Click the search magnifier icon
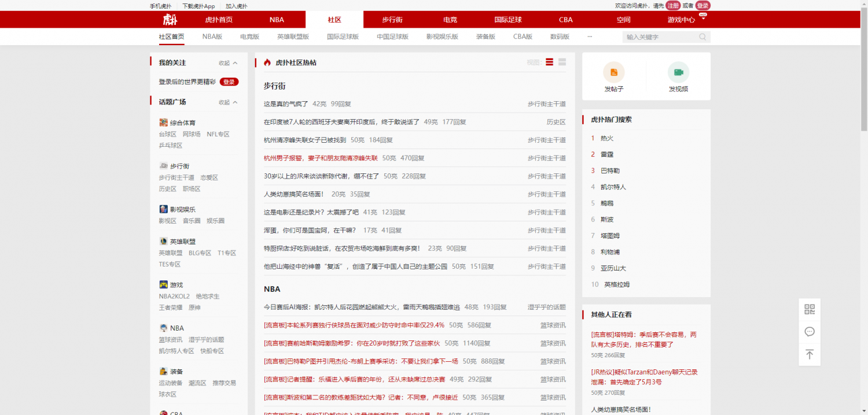 click(703, 37)
